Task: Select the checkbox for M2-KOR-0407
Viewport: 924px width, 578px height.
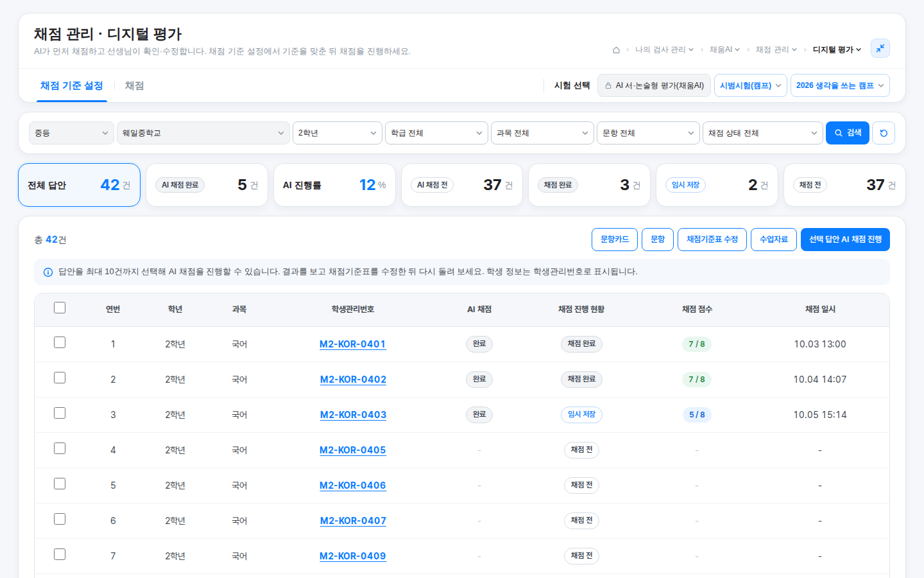Action: point(60,519)
